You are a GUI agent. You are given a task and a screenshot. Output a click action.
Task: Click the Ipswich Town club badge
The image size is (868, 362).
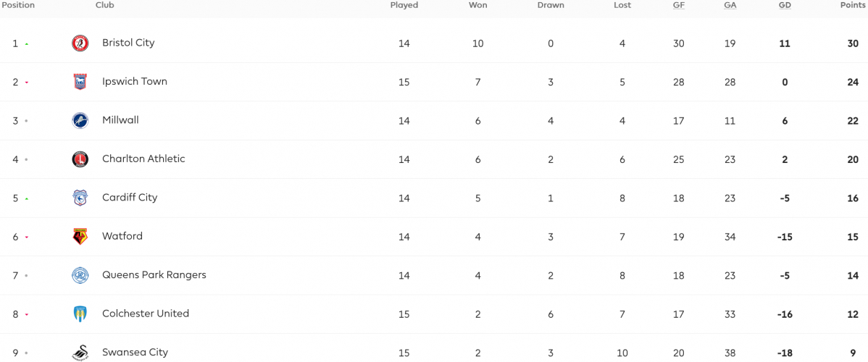pyautogui.click(x=80, y=82)
